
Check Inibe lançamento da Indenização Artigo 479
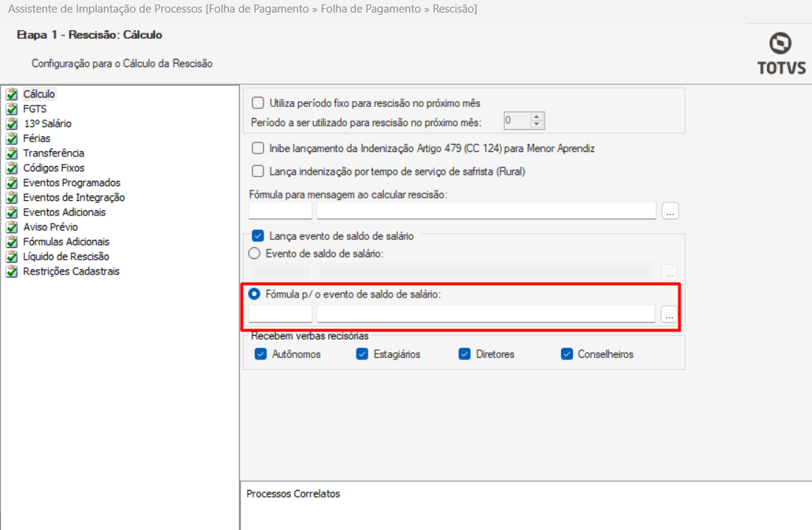pyautogui.click(x=258, y=148)
